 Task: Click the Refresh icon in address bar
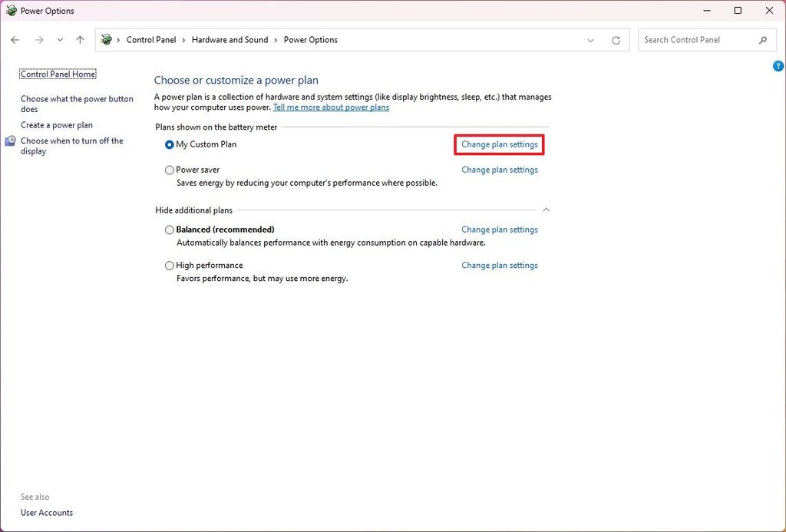pos(616,40)
